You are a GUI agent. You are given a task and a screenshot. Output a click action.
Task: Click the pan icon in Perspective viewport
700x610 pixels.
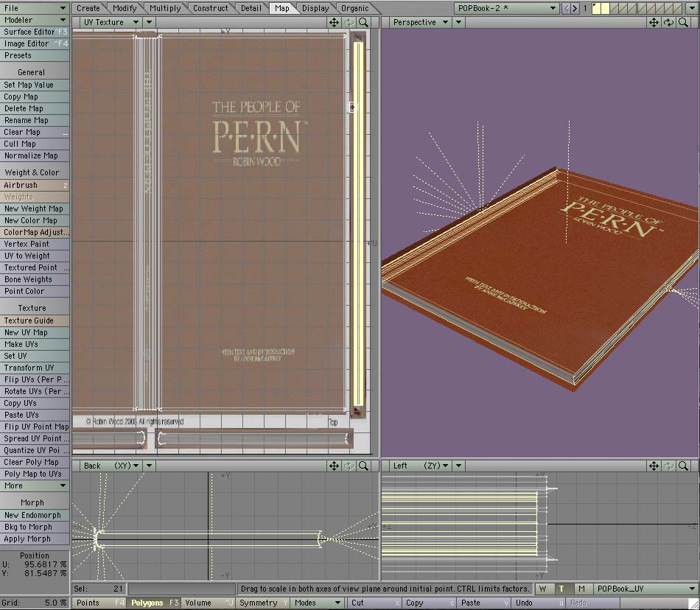pos(654,22)
